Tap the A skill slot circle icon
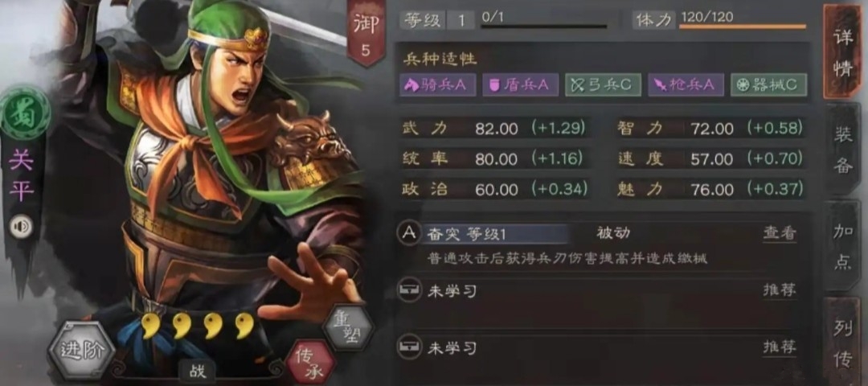 coord(408,234)
